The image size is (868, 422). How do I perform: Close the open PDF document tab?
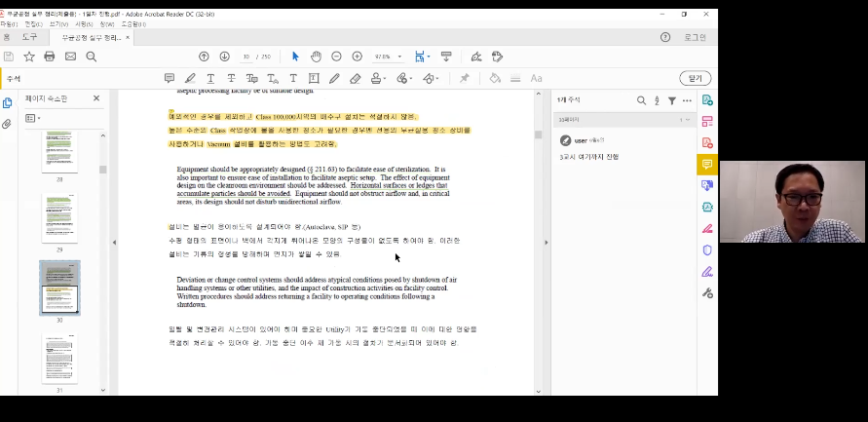pos(128,38)
